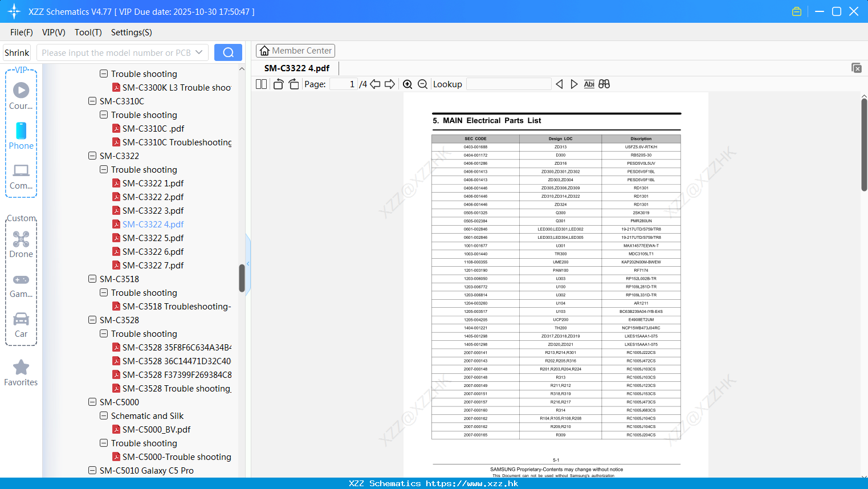Close all tabs icon at right
The width and height of the screenshot is (868, 489).
[x=857, y=68]
